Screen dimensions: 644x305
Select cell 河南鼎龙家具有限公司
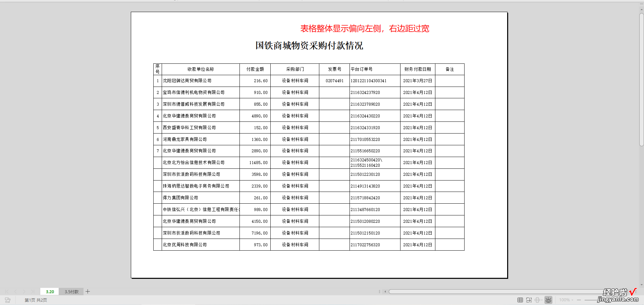pos(201,140)
